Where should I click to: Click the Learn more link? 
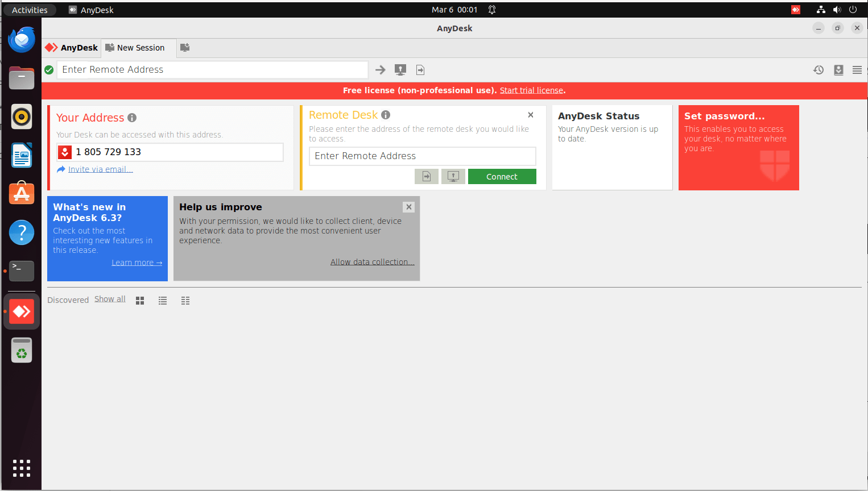(137, 263)
